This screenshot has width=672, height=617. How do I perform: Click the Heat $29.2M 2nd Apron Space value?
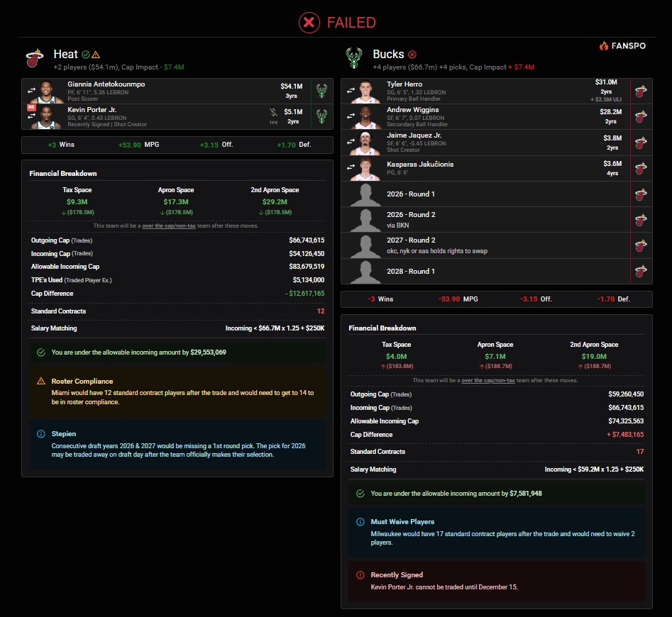[275, 201]
